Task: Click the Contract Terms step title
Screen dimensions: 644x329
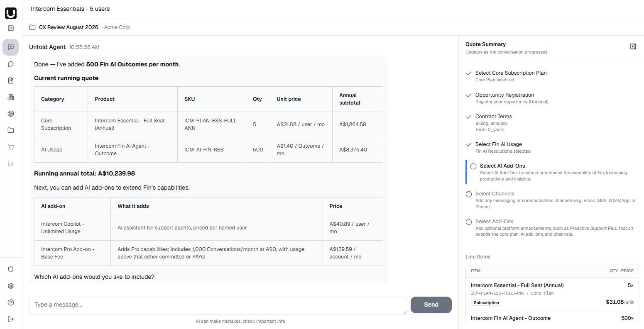Action: (x=494, y=117)
